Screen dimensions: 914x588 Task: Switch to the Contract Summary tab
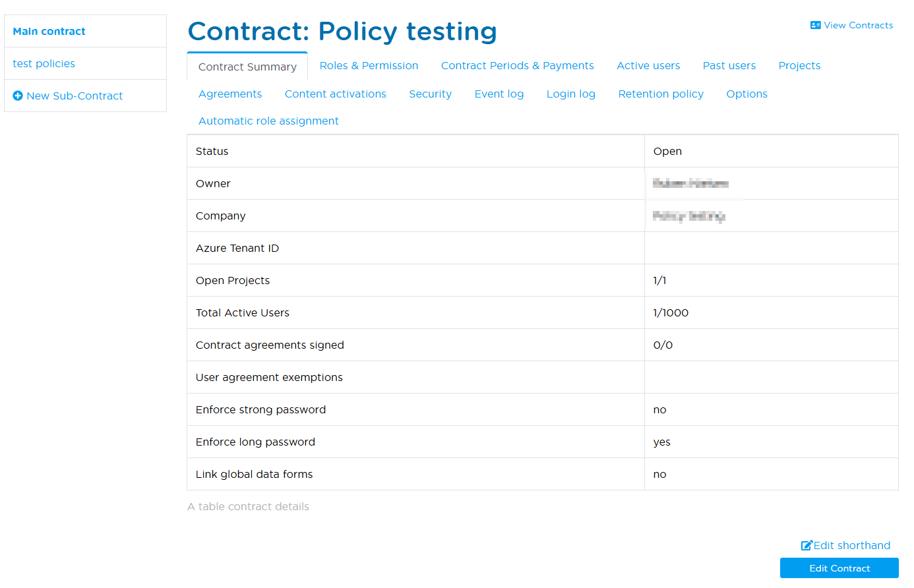[x=247, y=66]
